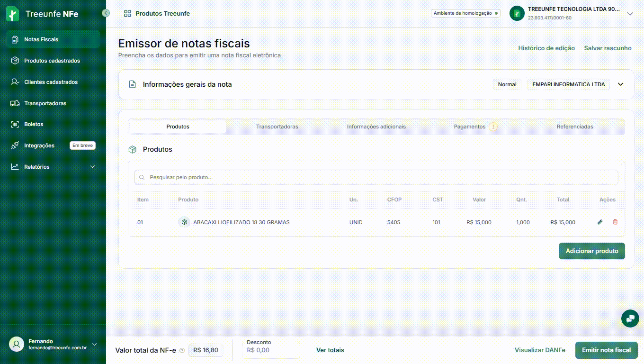The height and width of the screenshot is (364, 644).
Task: Switch to the Informações adicionais tab
Action: pos(376,127)
